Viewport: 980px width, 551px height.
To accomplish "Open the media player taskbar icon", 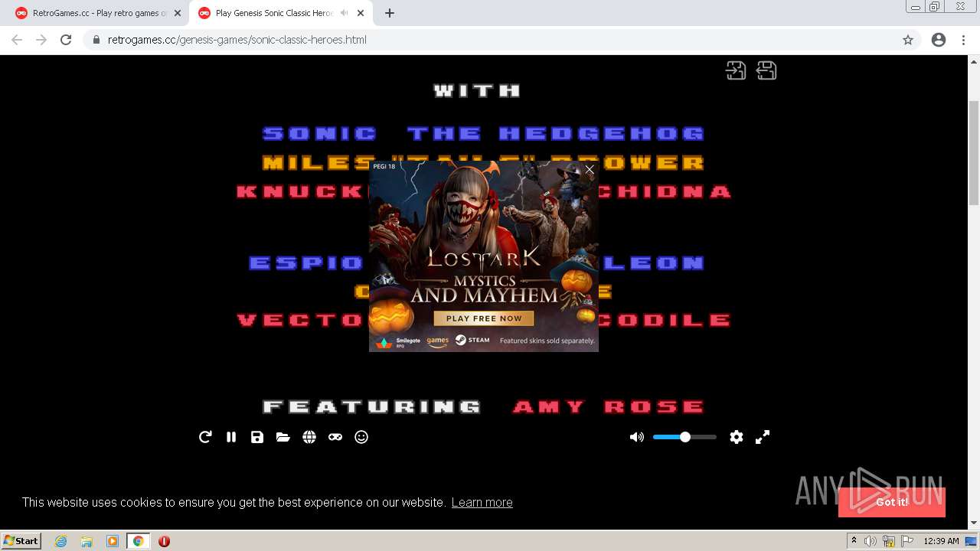I will [113, 541].
